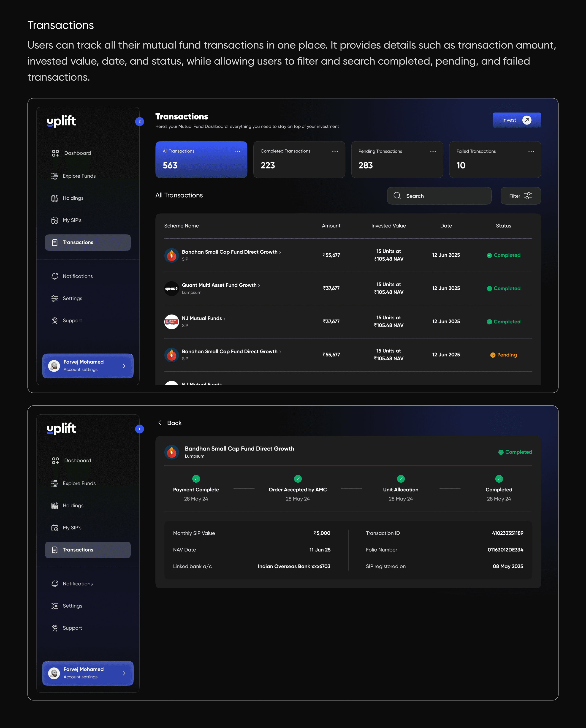Click the Support headset icon in bottom sidebar
Viewport: 586px width, 728px height.
click(x=55, y=628)
